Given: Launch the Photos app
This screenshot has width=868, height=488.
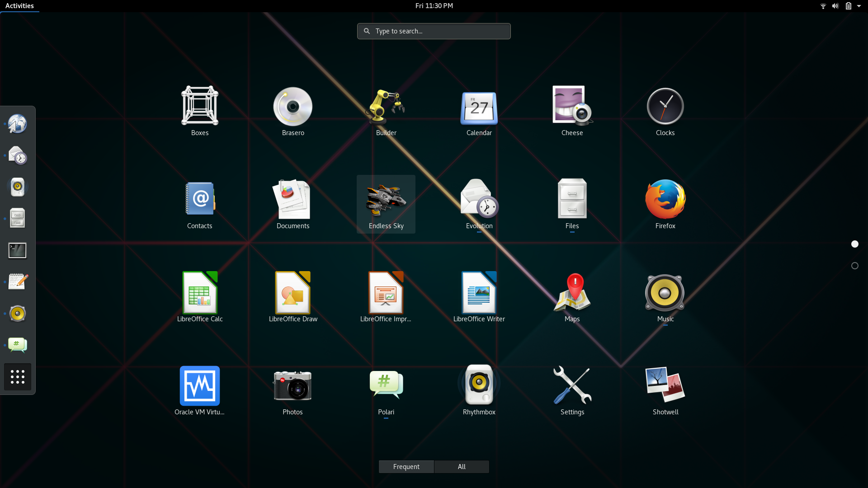Looking at the screenshot, I should coord(293,390).
